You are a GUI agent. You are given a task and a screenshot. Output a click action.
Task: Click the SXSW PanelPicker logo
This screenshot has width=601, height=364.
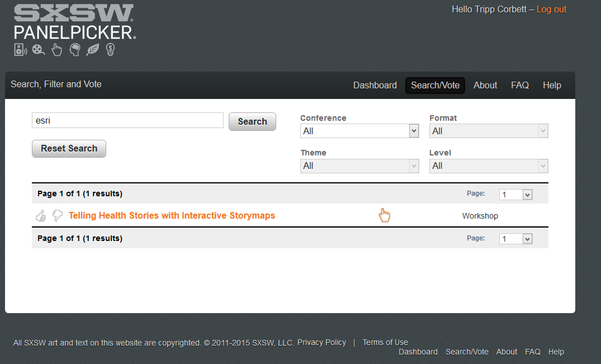[x=75, y=22]
